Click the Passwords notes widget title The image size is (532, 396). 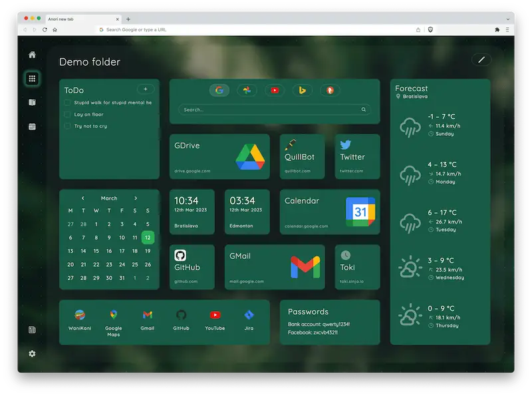308,311
